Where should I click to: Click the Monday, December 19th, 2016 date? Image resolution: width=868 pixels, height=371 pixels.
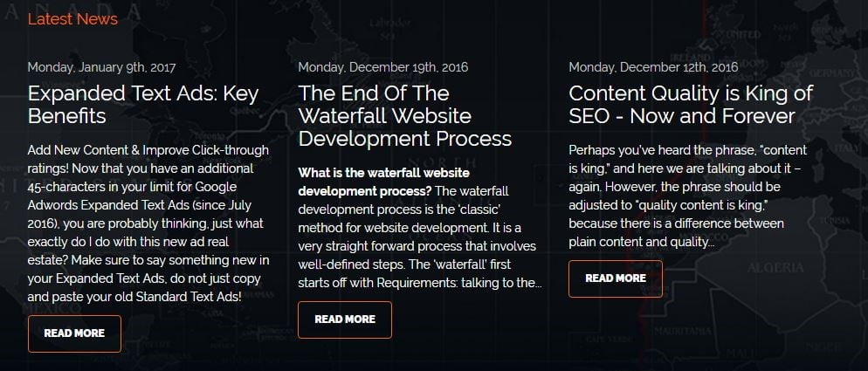pyautogui.click(x=383, y=67)
